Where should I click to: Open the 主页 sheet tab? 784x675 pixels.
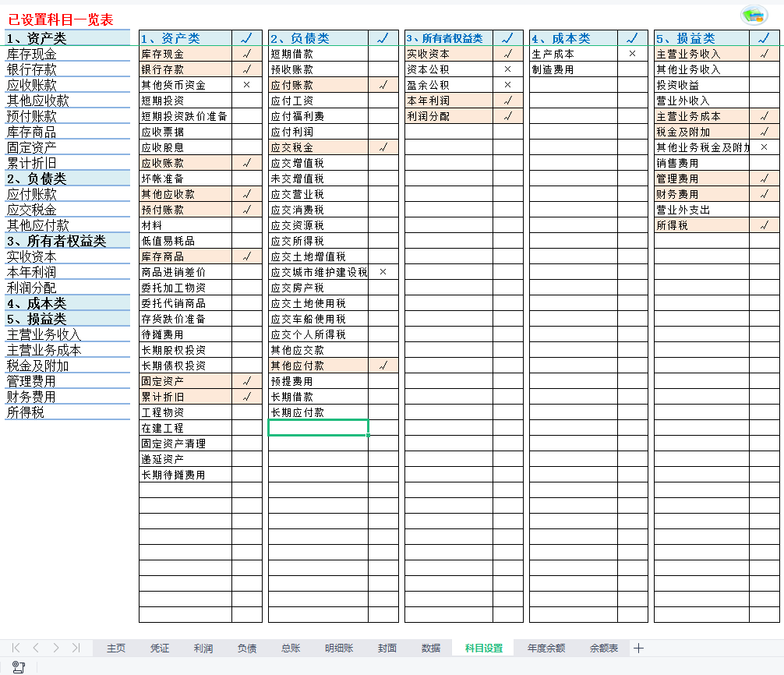[116, 648]
